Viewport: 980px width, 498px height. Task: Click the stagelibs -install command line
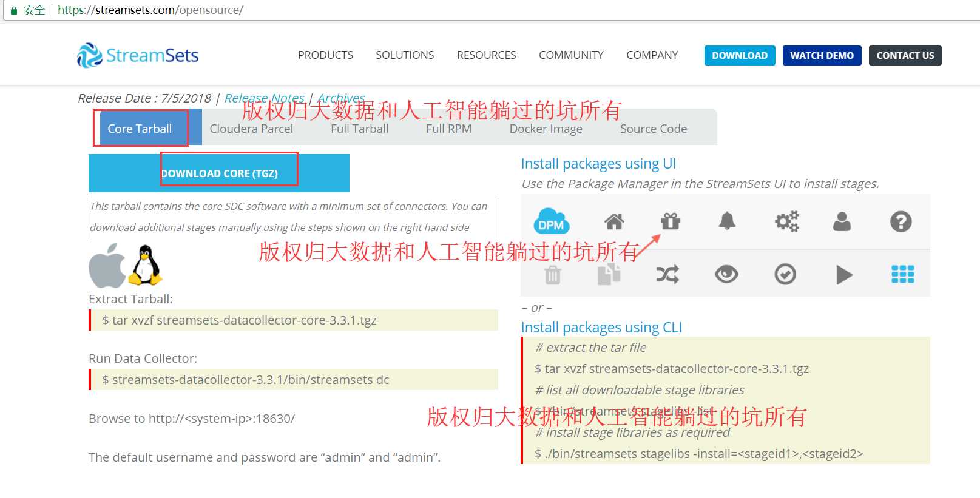tap(698, 454)
